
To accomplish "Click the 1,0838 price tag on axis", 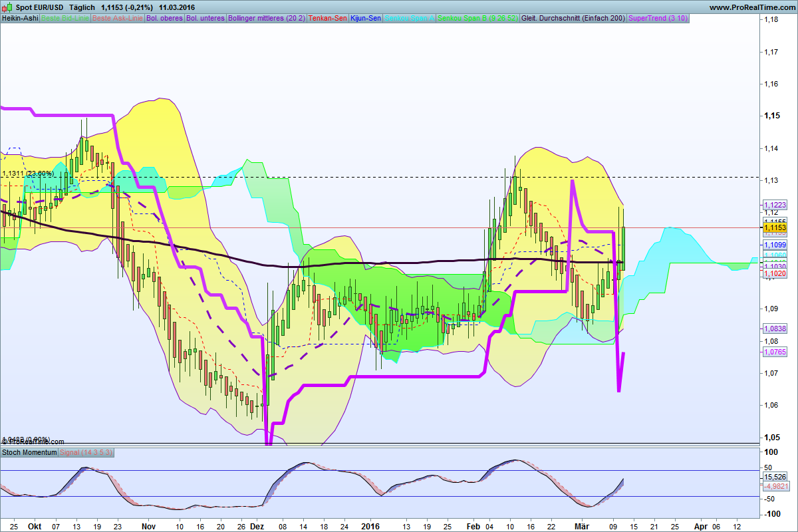I will [775, 329].
